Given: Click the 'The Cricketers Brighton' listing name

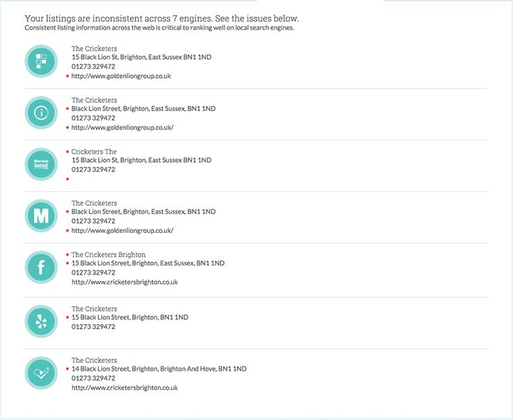Looking at the screenshot, I should [x=108, y=255].
